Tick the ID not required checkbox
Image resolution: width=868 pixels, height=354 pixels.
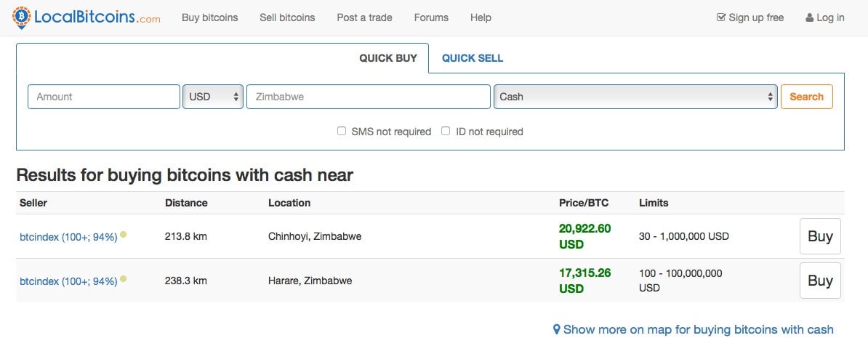(446, 131)
